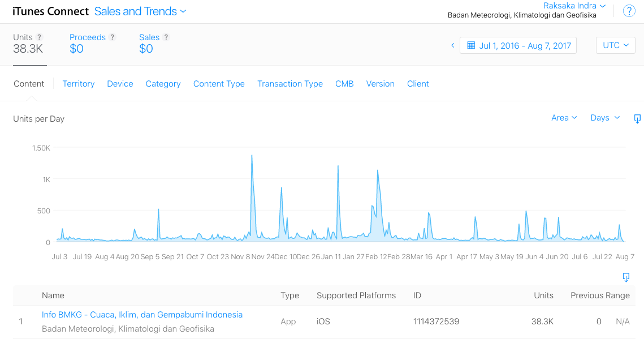Viewport: 644px width, 343px height.
Task: Open the Jul 1, 2016 - Aug 7, 2017 date picker
Action: click(x=518, y=45)
